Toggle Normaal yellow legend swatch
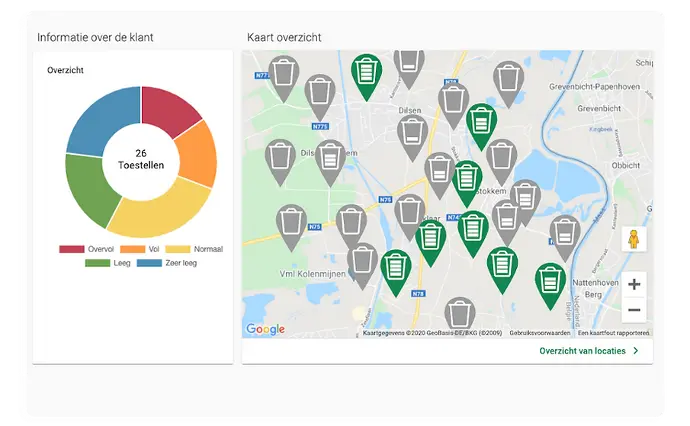Viewport: 690px width, 426px height. tap(178, 249)
